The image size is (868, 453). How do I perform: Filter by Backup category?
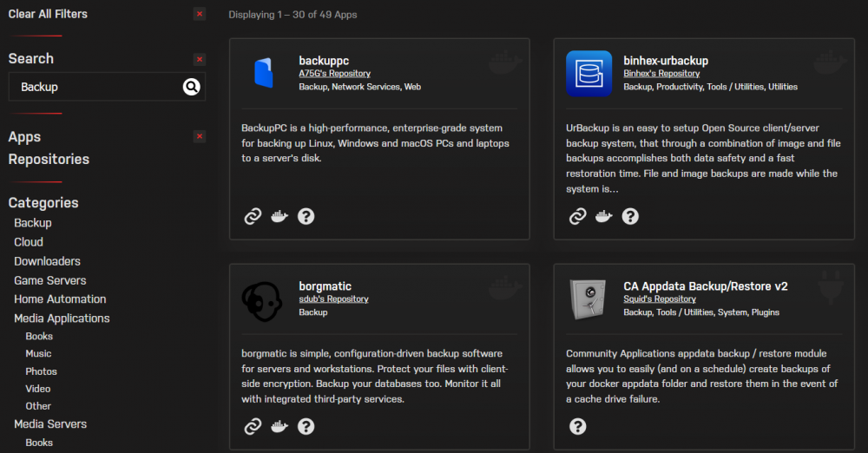click(x=33, y=223)
